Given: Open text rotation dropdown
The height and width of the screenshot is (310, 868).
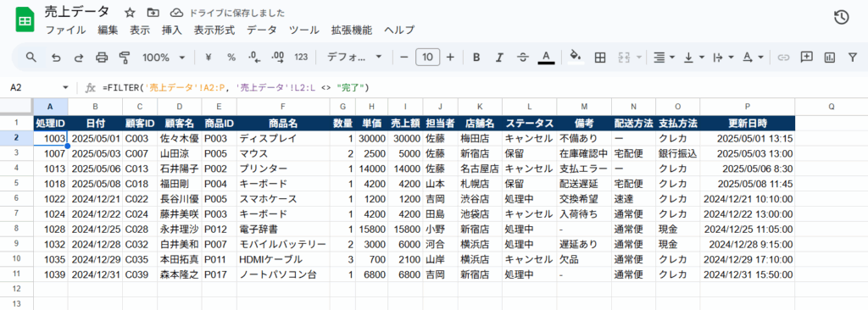Looking at the screenshot, I should pyautogui.click(x=753, y=57).
